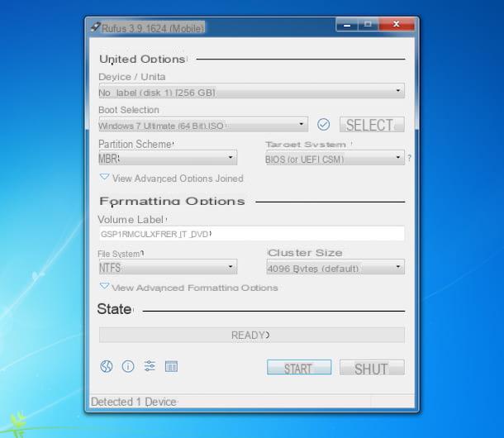Click the SELECT button
This screenshot has height=438, width=504.
(372, 125)
